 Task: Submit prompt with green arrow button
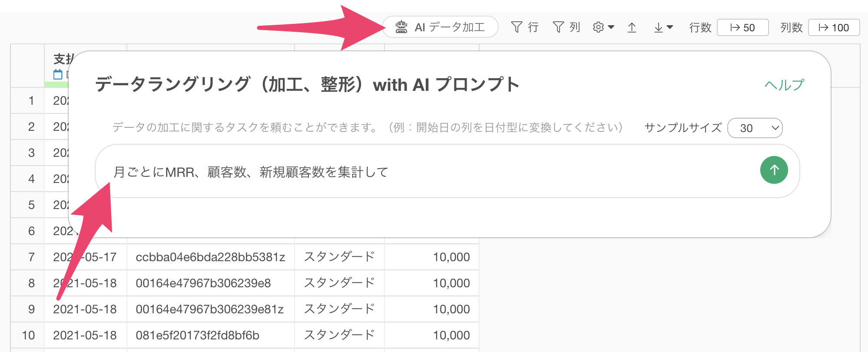[774, 170]
